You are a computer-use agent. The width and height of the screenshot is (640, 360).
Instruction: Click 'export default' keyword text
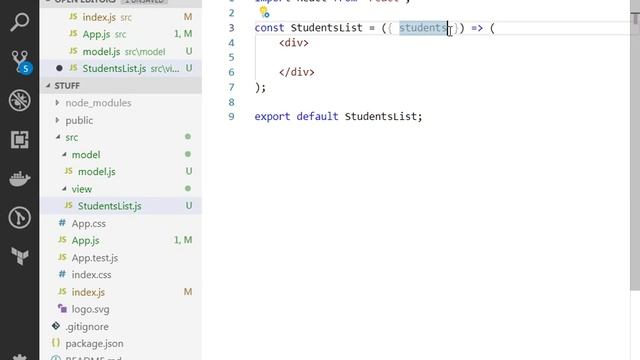[296, 116]
